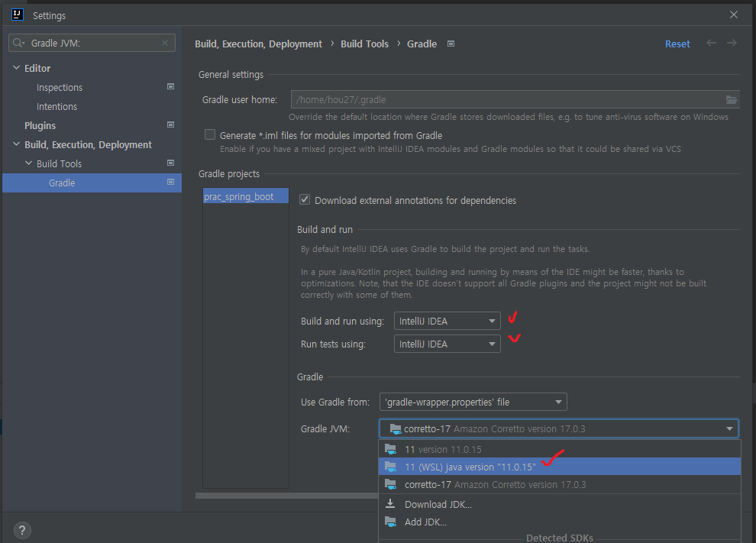
Task: Browse for Gradle user home folder icon
Action: pyautogui.click(x=732, y=100)
